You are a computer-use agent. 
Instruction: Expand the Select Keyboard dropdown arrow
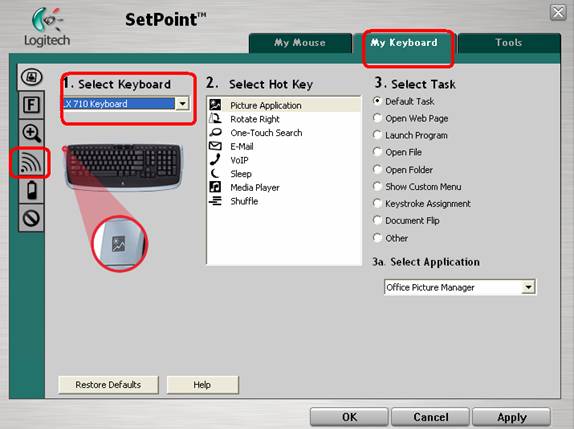click(x=182, y=104)
